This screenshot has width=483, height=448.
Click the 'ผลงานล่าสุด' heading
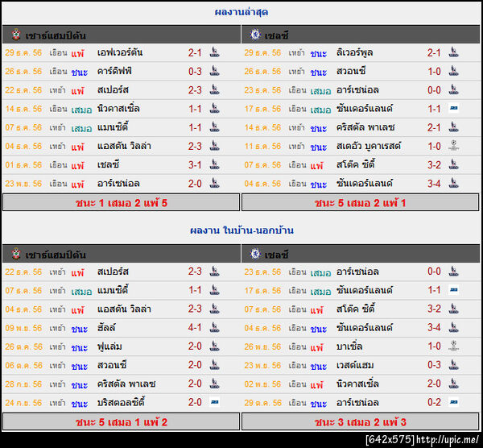[242, 12]
